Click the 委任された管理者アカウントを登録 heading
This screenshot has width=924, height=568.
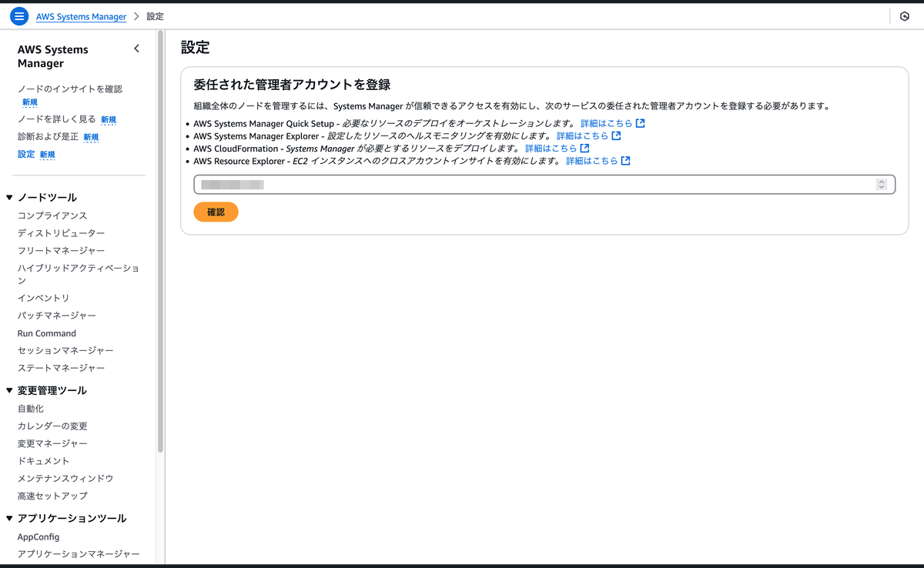[x=292, y=85]
